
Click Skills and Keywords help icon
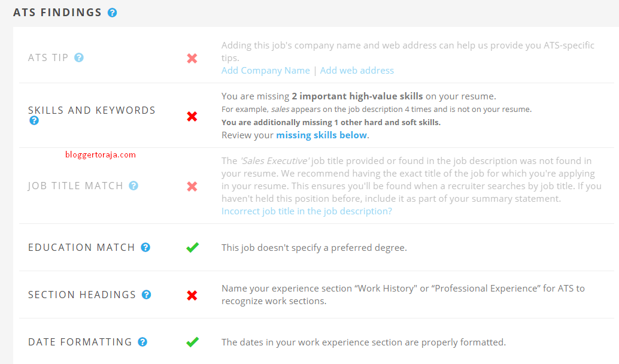coord(34,121)
